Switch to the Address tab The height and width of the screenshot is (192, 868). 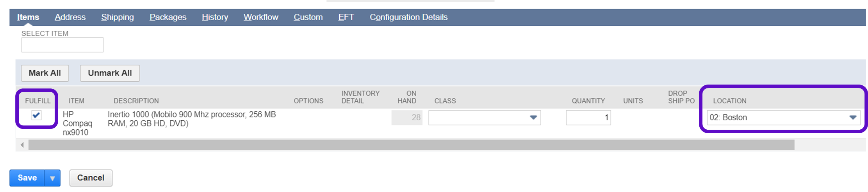[70, 17]
